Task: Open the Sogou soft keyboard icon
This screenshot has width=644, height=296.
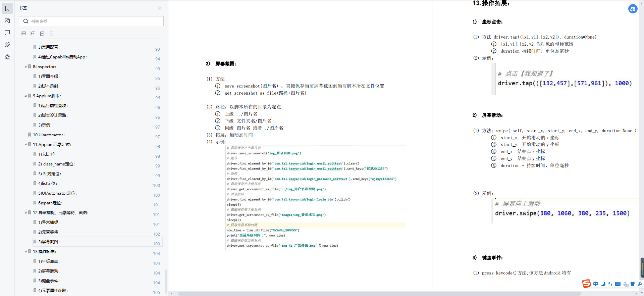Action: (x=618, y=284)
